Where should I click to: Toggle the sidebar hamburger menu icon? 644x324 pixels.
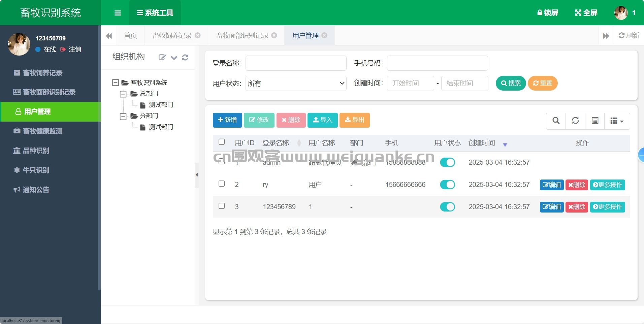pyautogui.click(x=118, y=13)
